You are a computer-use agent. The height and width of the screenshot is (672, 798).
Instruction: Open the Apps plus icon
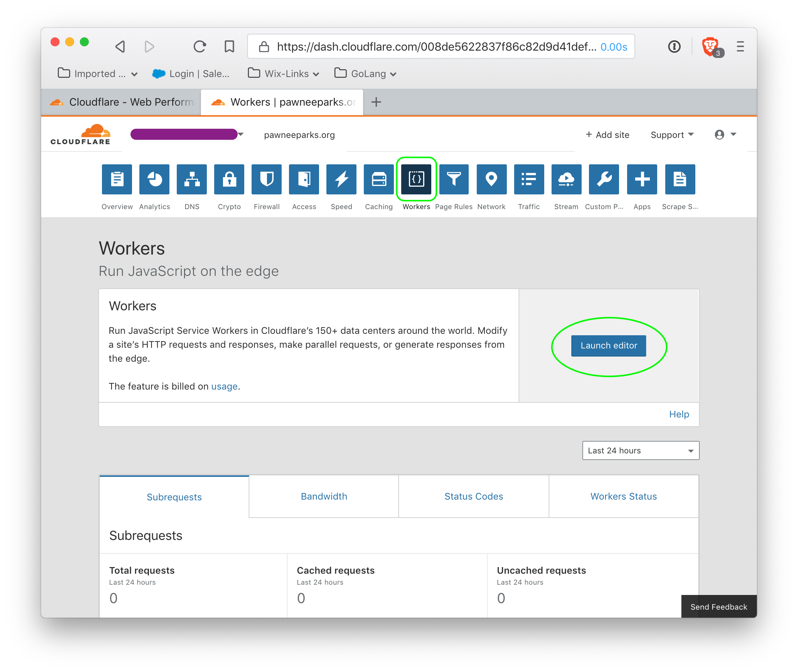642,179
